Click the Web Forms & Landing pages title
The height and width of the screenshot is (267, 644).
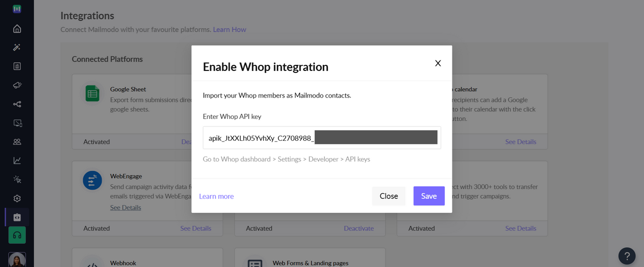(310, 263)
